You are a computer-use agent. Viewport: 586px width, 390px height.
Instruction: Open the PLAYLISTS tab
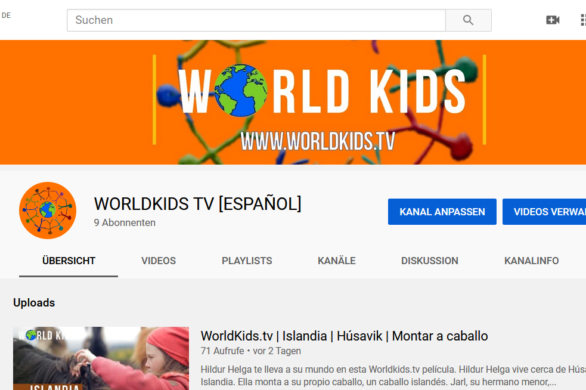(x=247, y=261)
